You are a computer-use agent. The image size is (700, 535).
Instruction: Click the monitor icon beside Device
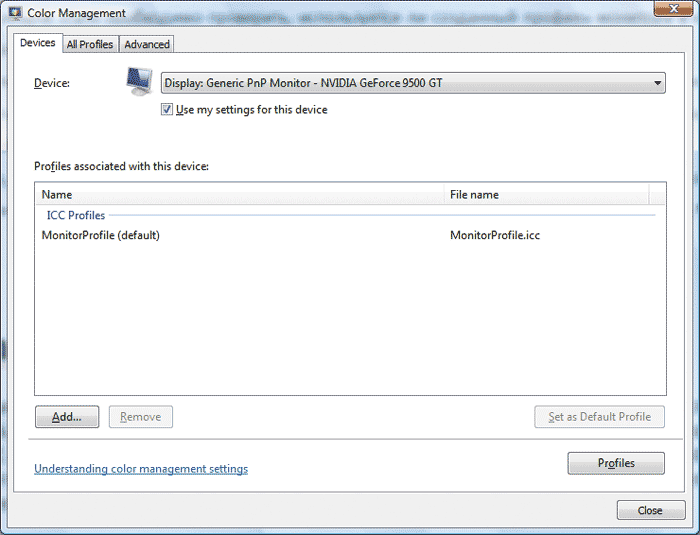(139, 82)
